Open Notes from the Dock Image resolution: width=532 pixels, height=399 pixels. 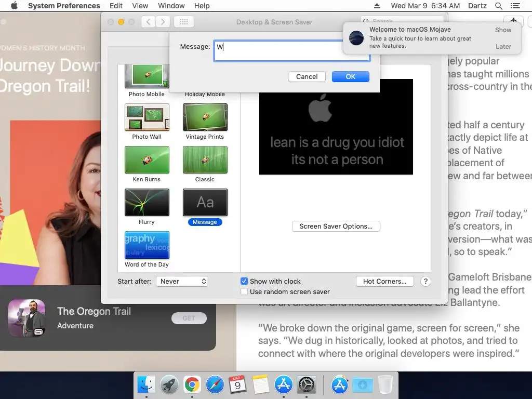[x=261, y=385]
